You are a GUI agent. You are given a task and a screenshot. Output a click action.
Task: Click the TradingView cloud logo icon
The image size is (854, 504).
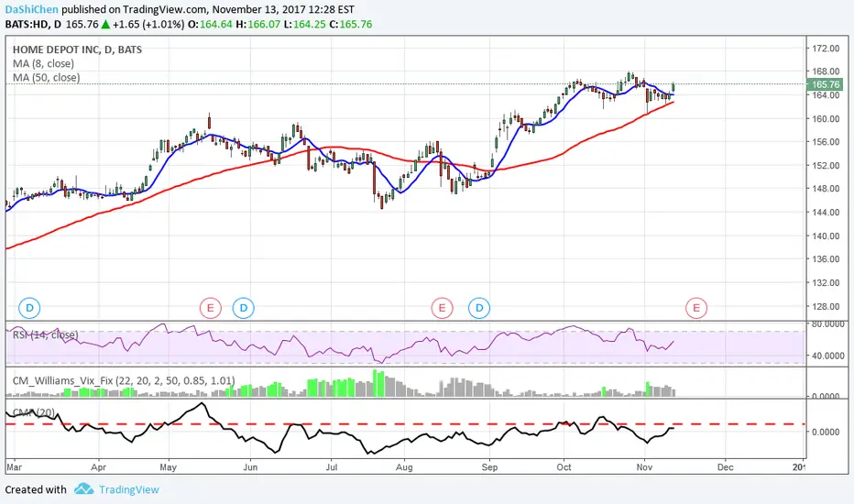[x=84, y=488]
